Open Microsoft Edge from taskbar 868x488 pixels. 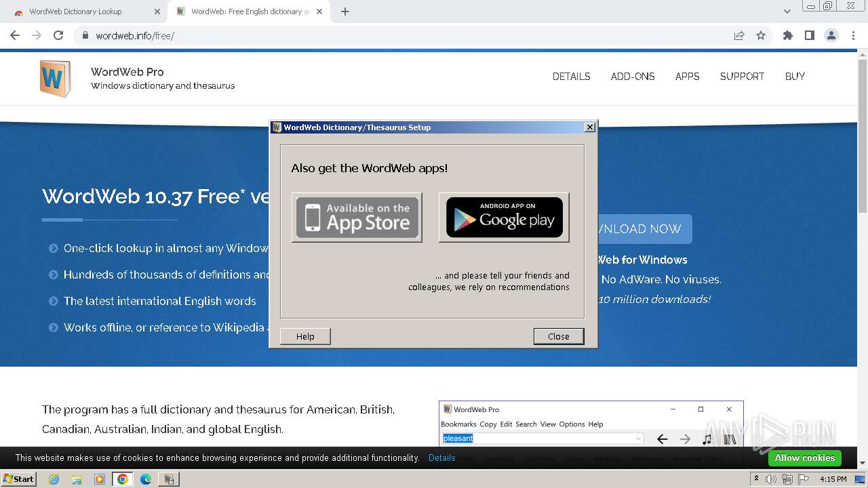pos(146,479)
